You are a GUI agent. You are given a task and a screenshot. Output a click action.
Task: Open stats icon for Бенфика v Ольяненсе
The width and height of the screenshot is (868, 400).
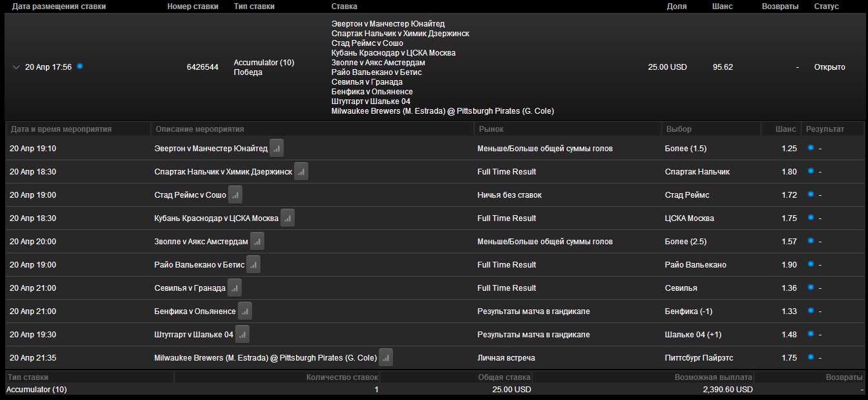[245, 311]
